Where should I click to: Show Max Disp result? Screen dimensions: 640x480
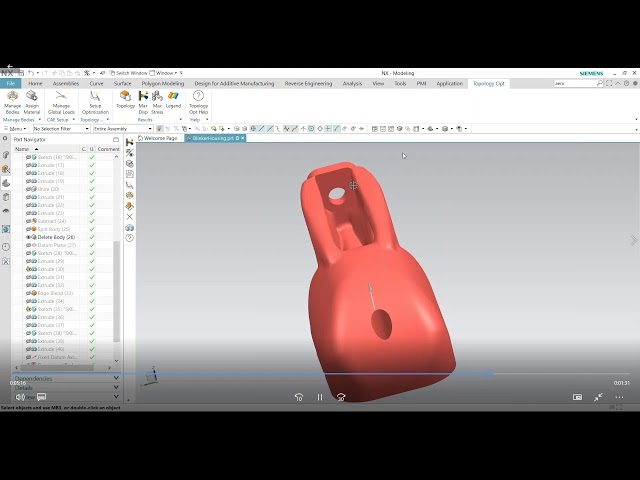[x=143, y=102]
